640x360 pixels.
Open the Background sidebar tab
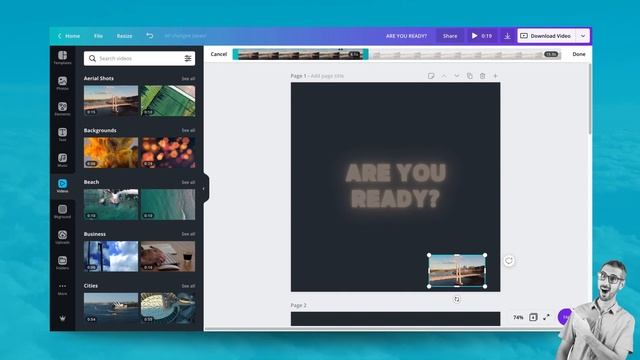62,212
